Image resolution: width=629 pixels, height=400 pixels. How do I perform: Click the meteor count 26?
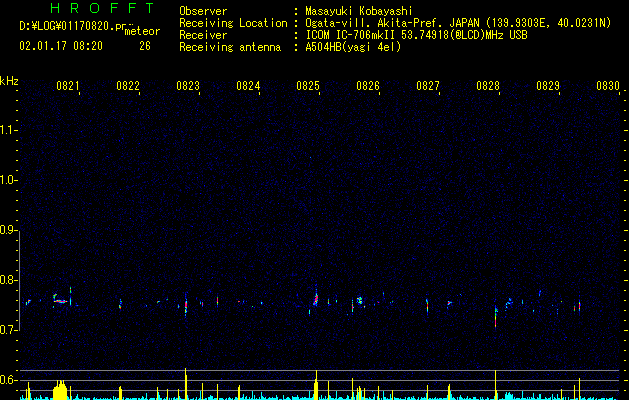(x=145, y=46)
